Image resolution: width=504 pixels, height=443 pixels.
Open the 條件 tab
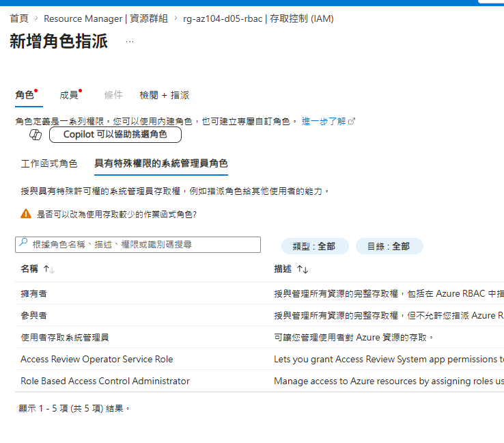coord(113,95)
